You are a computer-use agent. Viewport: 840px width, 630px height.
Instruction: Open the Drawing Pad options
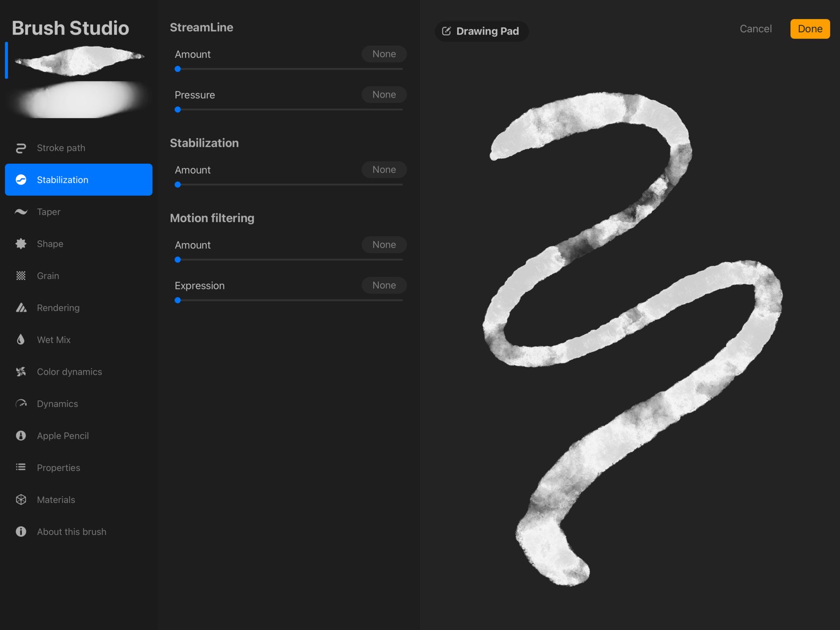pyautogui.click(x=481, y=31)
